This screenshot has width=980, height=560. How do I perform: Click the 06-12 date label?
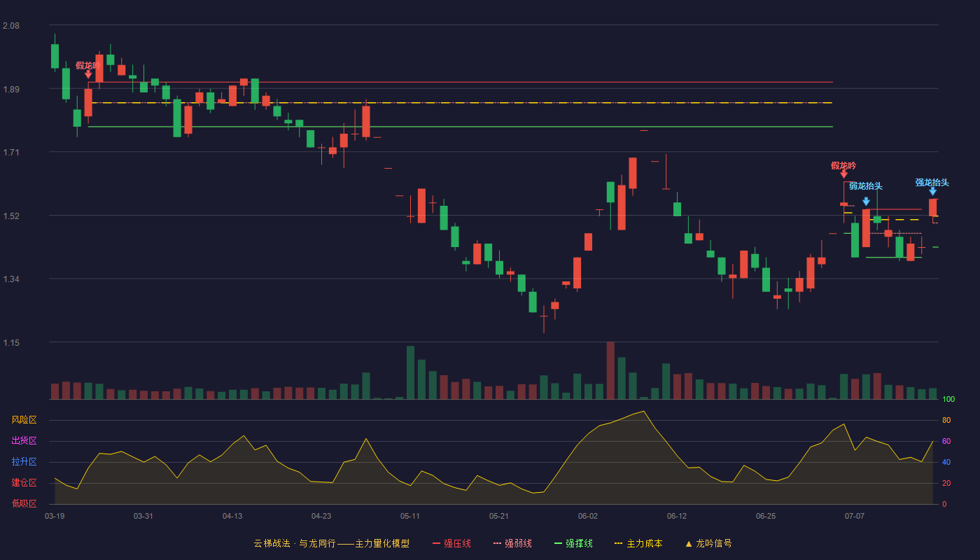[677, 516]
